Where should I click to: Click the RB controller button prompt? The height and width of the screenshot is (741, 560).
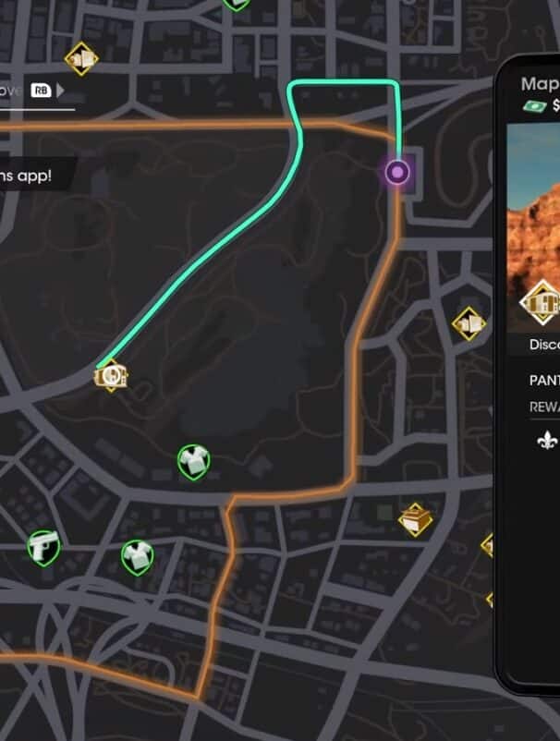tap(41, 91)
